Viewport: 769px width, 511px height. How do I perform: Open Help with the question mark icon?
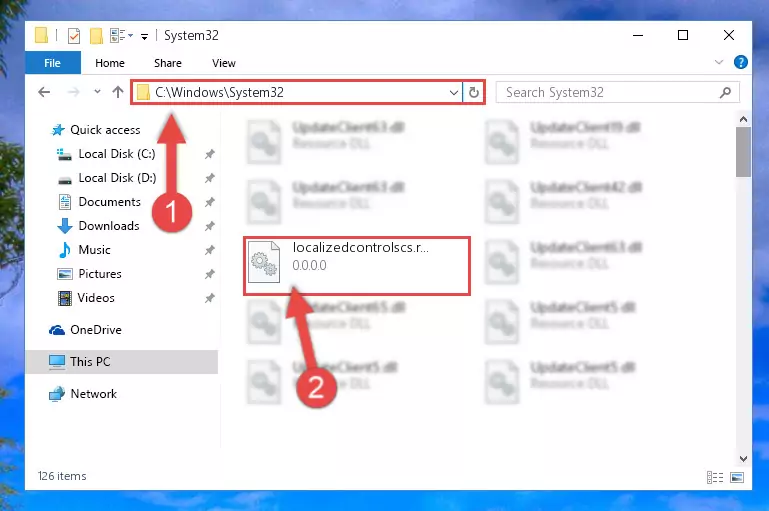pyautogui.click(x=741, y=62)
